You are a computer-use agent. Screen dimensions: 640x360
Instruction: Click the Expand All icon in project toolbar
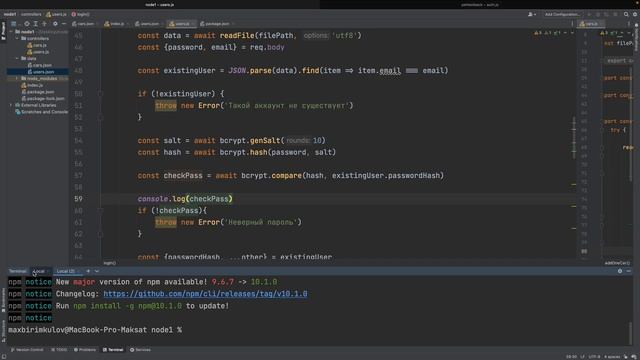(36, 24)
